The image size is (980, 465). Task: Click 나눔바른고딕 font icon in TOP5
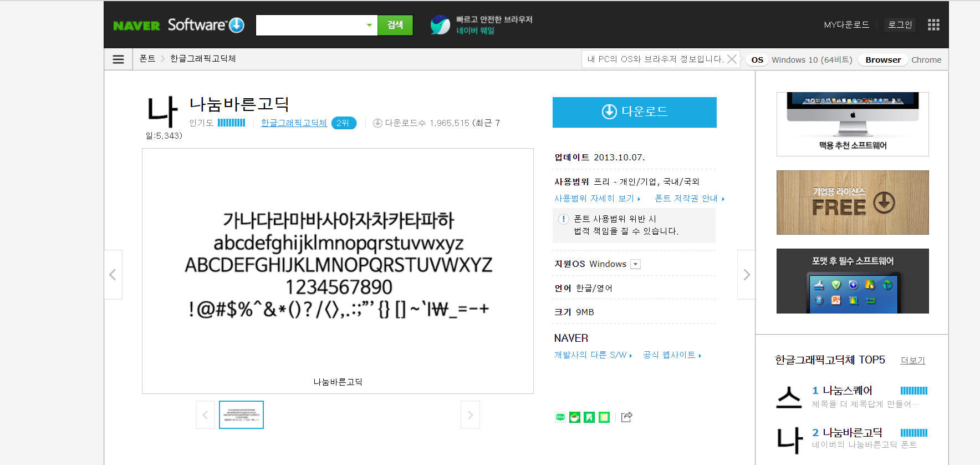pos(789,440)
